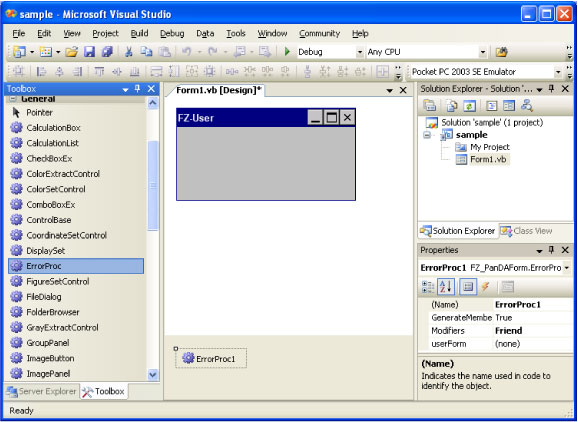Screen dimensions: 578x422
Task: Click the Redo arrow icon
Action: (x=213, y=52)
